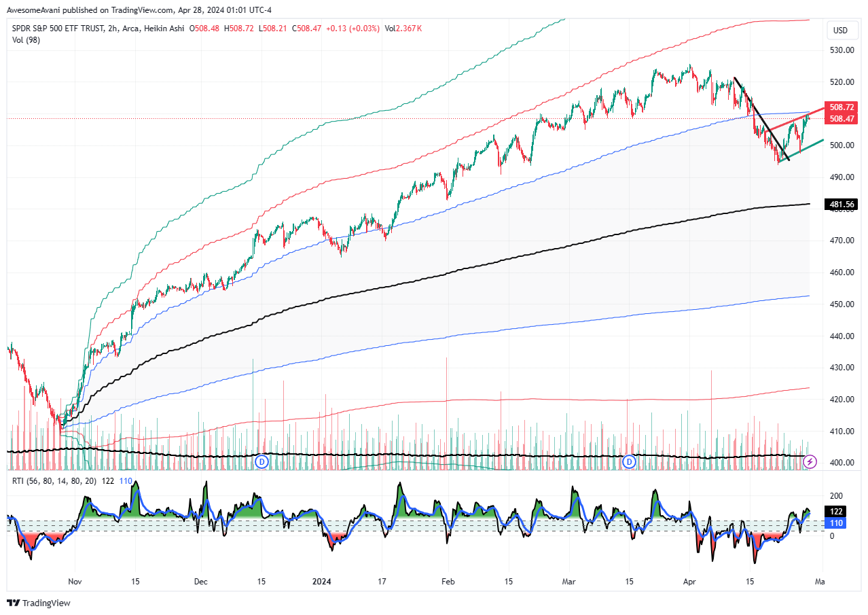Viewport: 868px width, 615px height.
Task: Click the Vol2.367K value in legend
Action: [403, 29]
